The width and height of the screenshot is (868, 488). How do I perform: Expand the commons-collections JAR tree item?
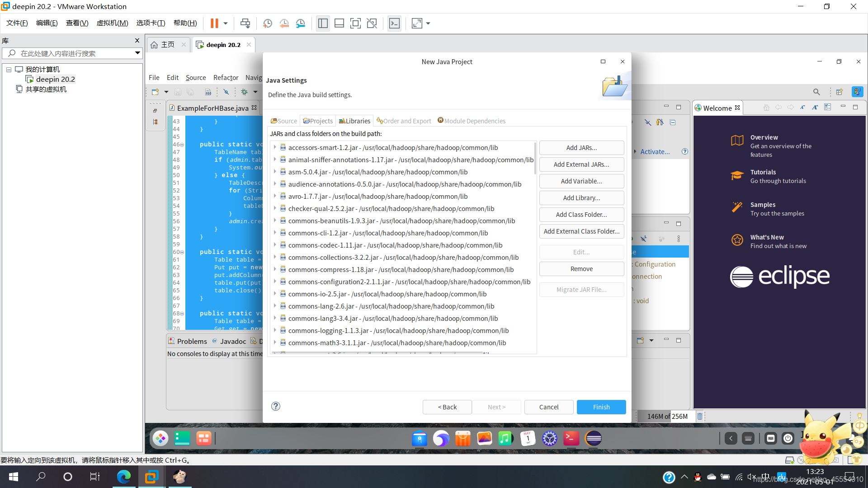tap(276, 257)
